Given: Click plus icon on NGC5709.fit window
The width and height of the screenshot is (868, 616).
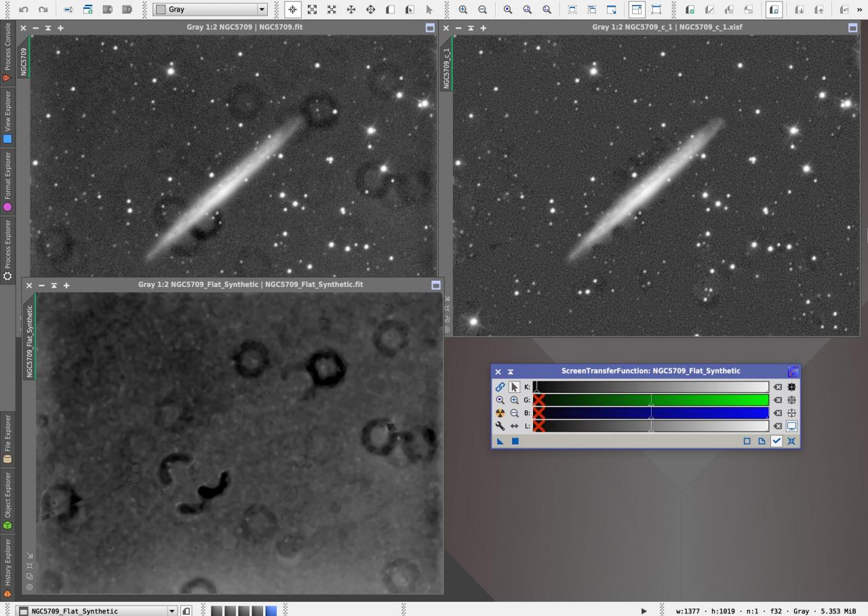Looking at the screenshot, I should coord(60,28).
